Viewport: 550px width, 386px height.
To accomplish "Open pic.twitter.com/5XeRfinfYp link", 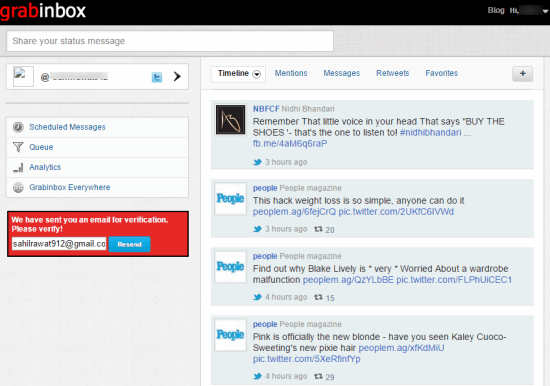I will tap(307, 359).
